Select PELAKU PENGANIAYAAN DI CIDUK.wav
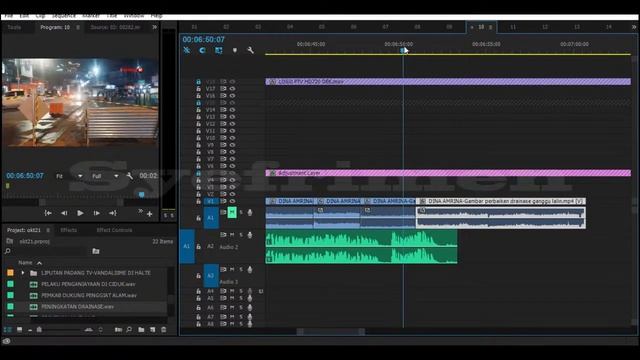The image size is (640, 360). tap(88, 284)
